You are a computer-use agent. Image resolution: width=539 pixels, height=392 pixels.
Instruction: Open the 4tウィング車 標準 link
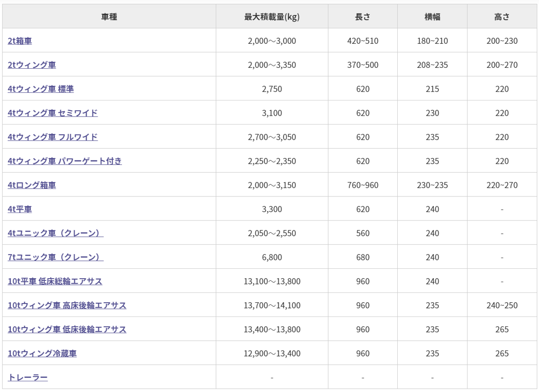41,89
